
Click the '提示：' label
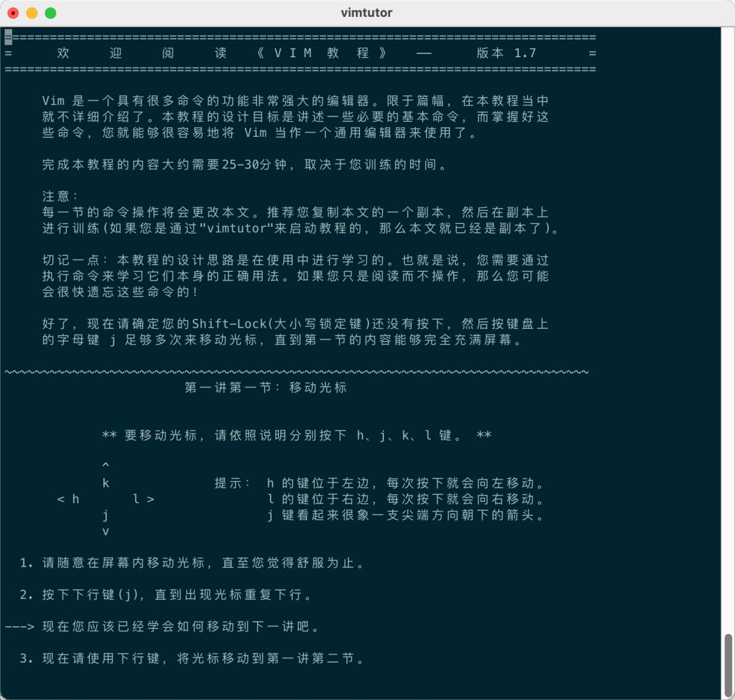pos(233,483)
